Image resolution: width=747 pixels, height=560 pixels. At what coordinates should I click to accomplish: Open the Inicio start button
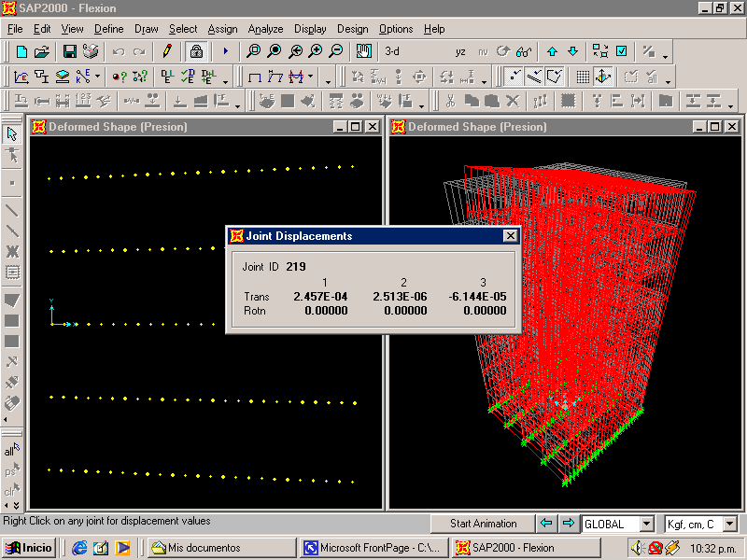(x=29, y=548)
